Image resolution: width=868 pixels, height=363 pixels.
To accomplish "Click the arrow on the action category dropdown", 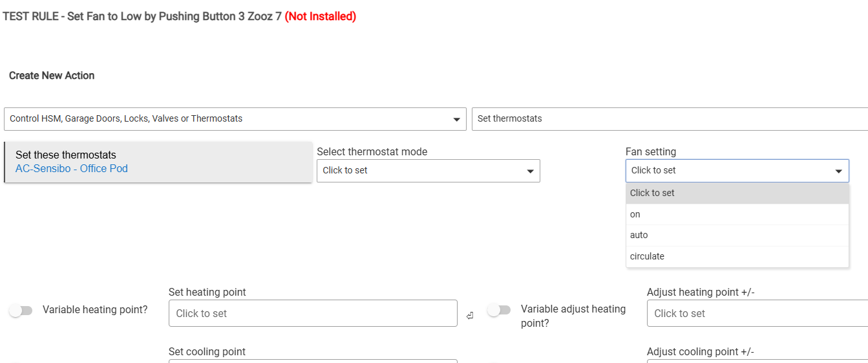I will point(457,120).
